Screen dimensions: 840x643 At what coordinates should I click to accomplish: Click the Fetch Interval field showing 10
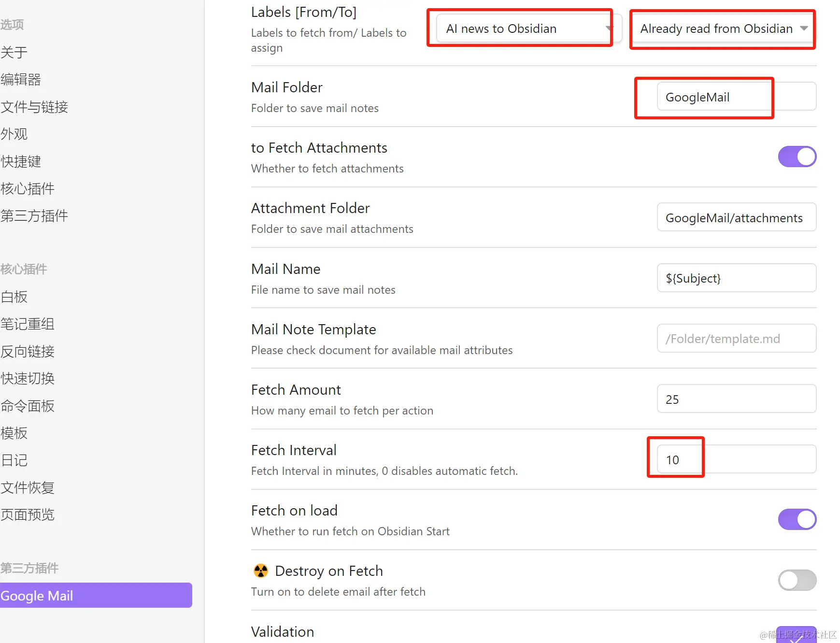(x=736, y=459)
